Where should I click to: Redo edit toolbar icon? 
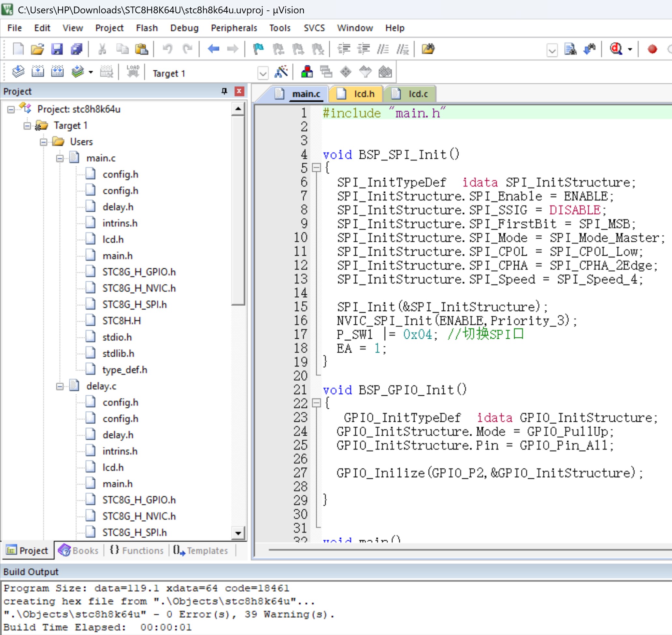point(187,49)
